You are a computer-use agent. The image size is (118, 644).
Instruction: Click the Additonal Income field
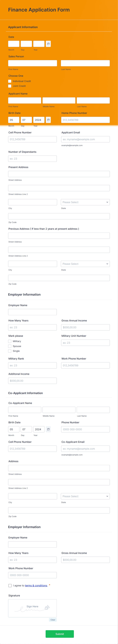33,381
